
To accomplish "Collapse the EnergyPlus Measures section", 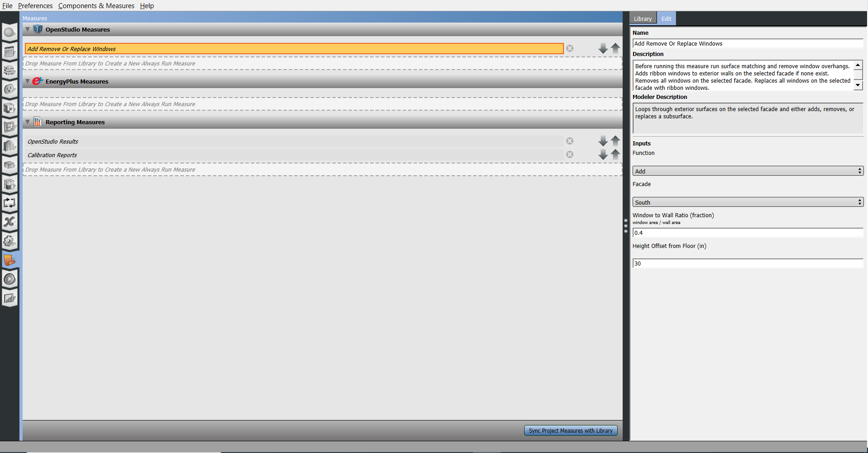I will point(27,81).
